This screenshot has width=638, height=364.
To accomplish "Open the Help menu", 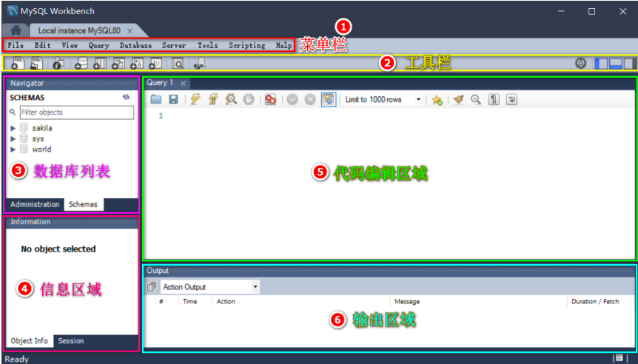I will [x=283, y=45].
